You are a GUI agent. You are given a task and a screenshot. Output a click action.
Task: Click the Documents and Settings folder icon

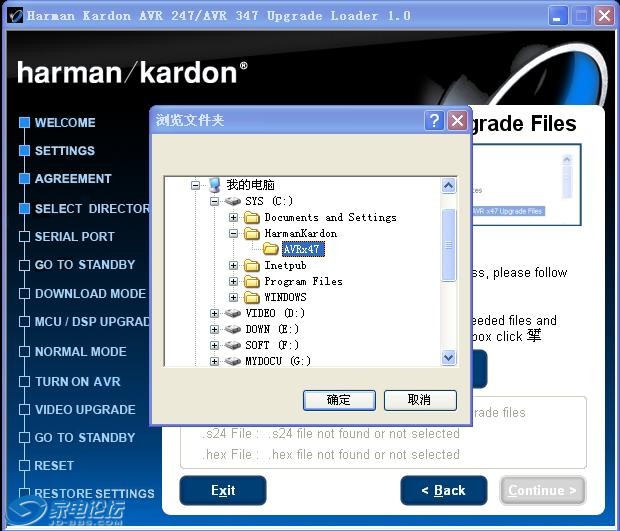tap(252, 217)
